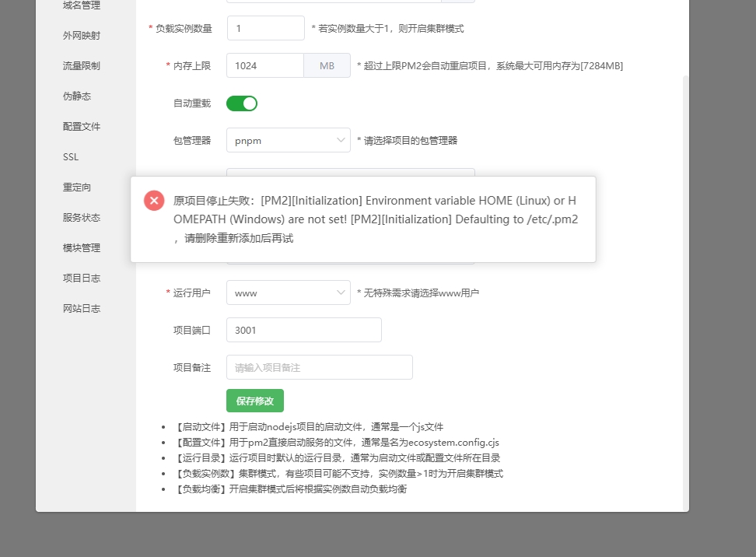Click the 【负载均衡】 help line

[290, 489]
